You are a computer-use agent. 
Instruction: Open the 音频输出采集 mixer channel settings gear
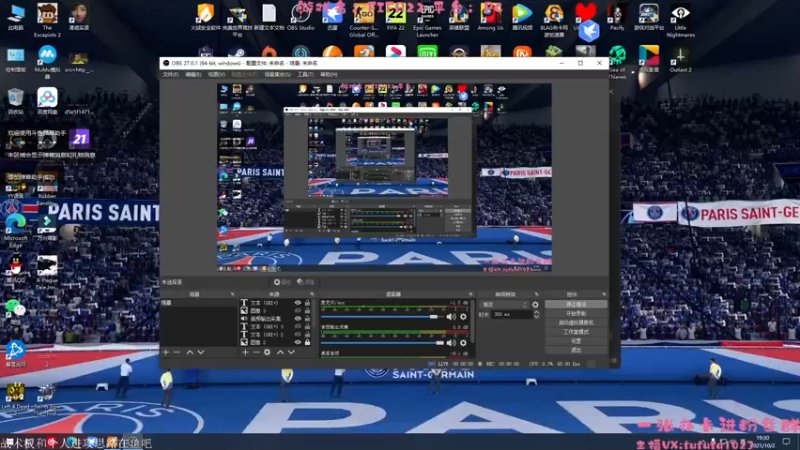click(463, 343)
